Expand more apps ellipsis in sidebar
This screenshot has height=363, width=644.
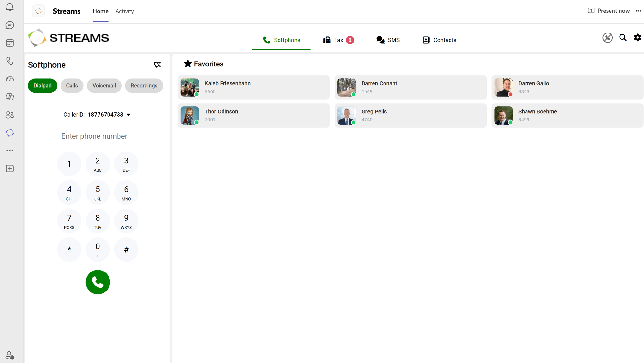click(x=10, y=150)
